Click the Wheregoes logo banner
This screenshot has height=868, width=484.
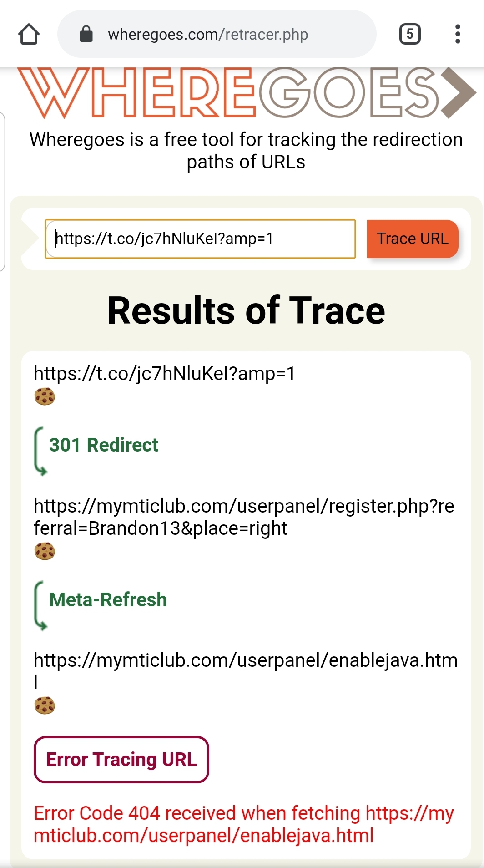click(246, 92)
